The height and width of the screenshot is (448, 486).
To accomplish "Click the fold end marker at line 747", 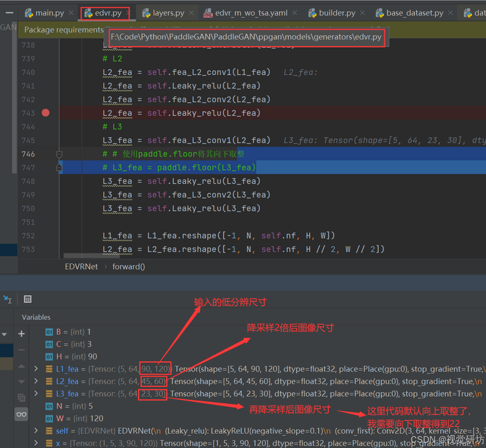I will point(59,168).
